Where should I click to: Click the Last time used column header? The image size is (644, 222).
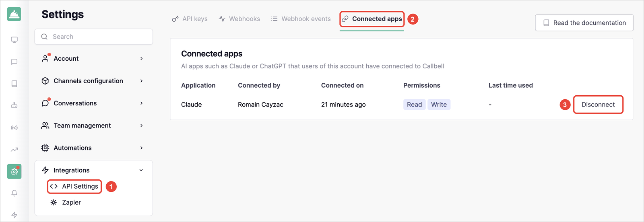click(511, 85)
